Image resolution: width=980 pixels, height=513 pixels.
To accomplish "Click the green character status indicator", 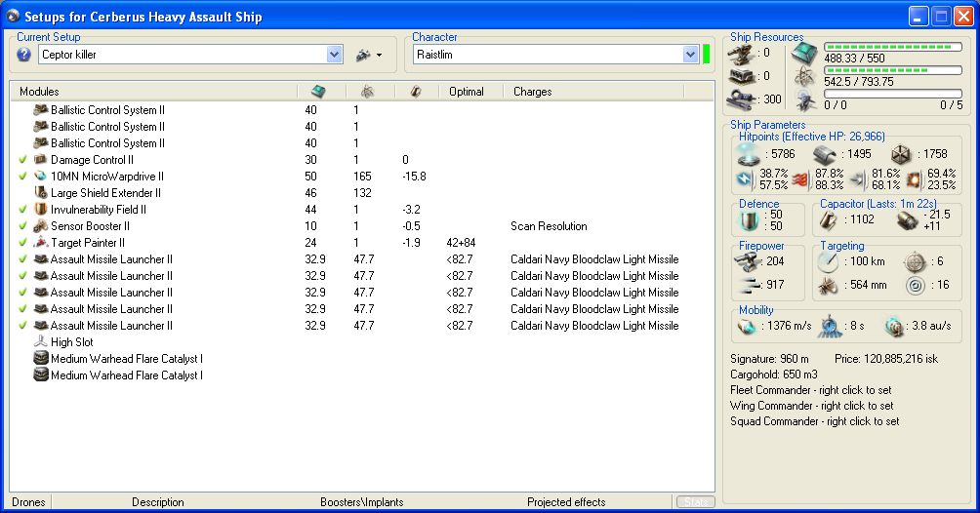I will tap(707, 55).
